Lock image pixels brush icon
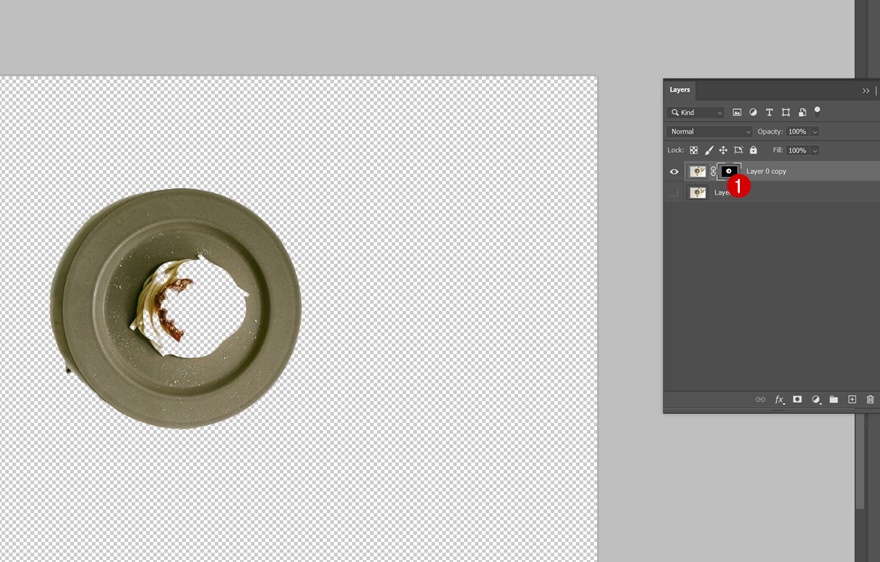This screenshot has height=562, width=880. point(709,150)
